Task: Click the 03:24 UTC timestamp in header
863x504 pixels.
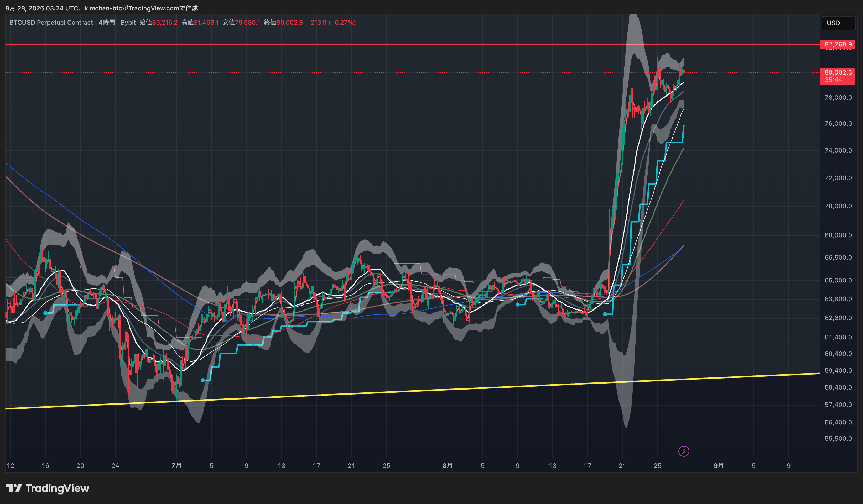Action: pos(62,8)
